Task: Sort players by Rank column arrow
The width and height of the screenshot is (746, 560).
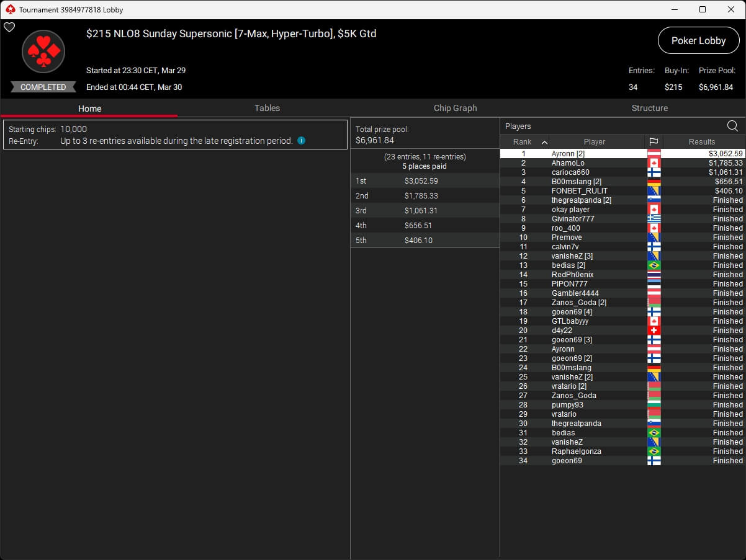Action: point(544,142)
